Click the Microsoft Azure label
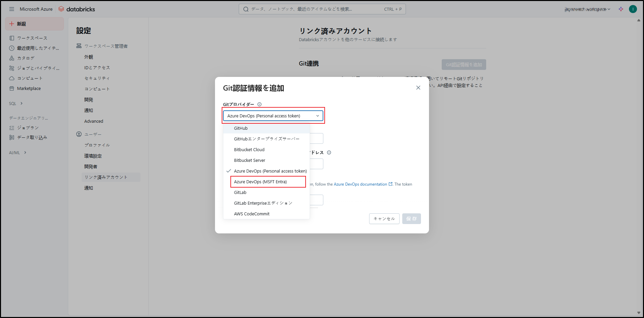 pyautogui.click(x=36, y=9)
